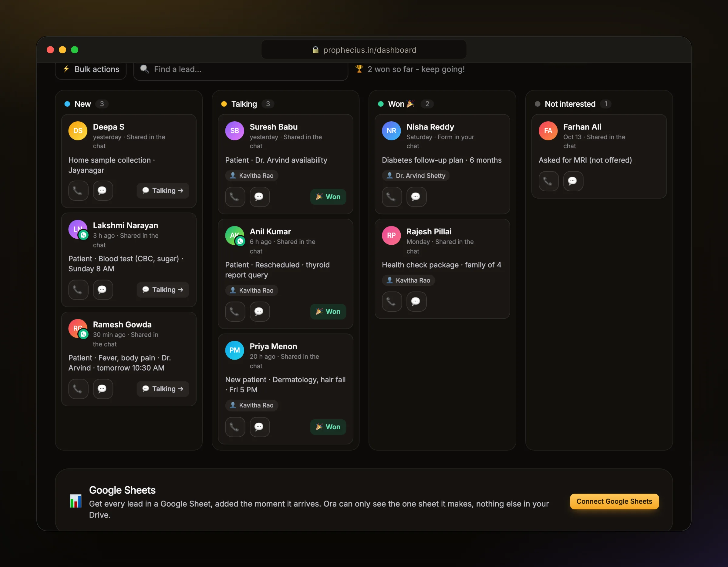This screenshot has height=567, width=728.
Task: Call Deepa S via phone icon
Action: point(78,190)
